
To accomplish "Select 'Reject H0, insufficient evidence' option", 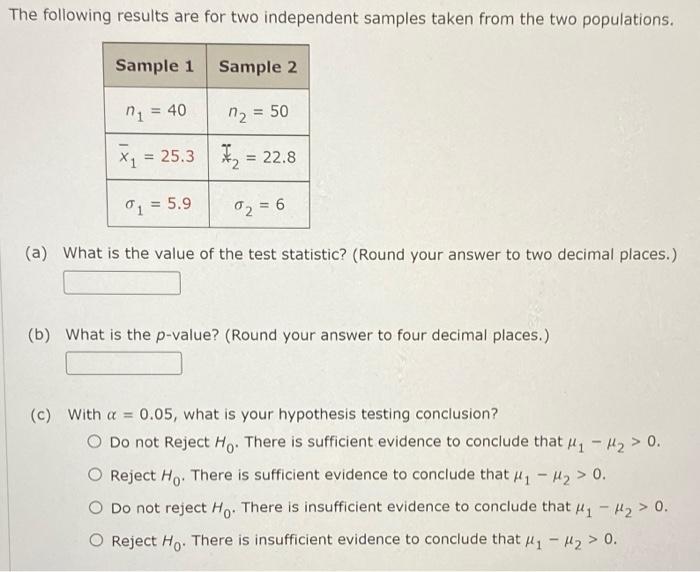I will [96, 541].
